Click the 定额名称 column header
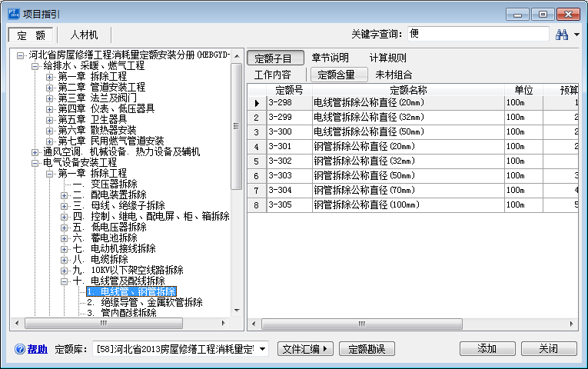 (x=408, y=90)
